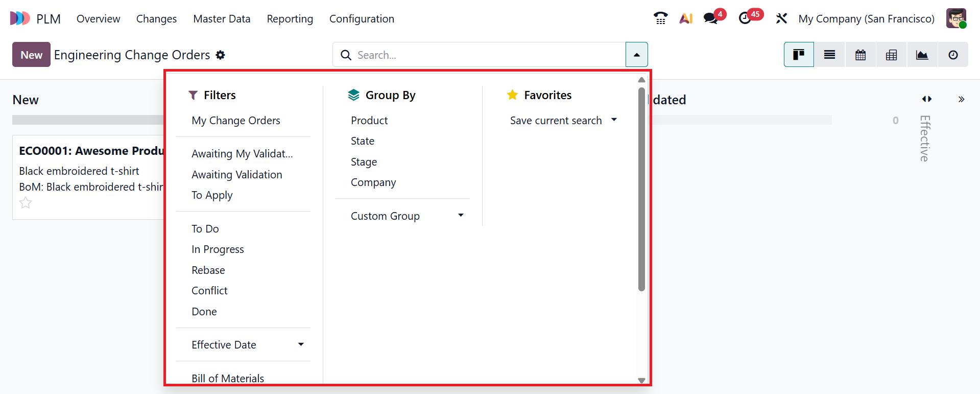Toggle the In Progress filter
980x394 pixels.
coord(218,249)
